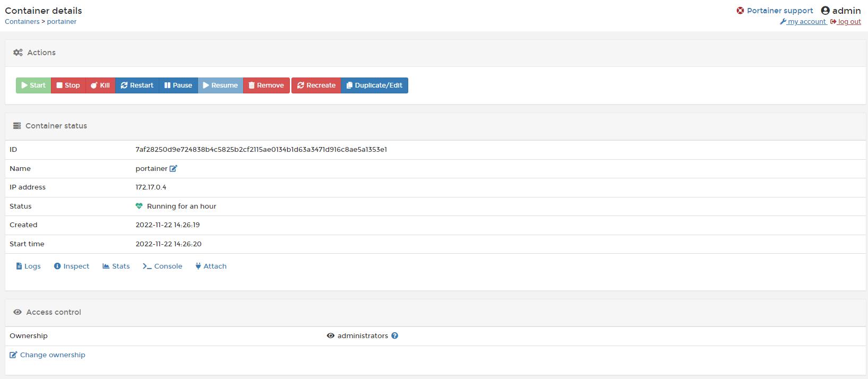This screenshot has height=379, width=868.
Task: Click the help icon beside administrators
Action: click(x=394, y=336)
